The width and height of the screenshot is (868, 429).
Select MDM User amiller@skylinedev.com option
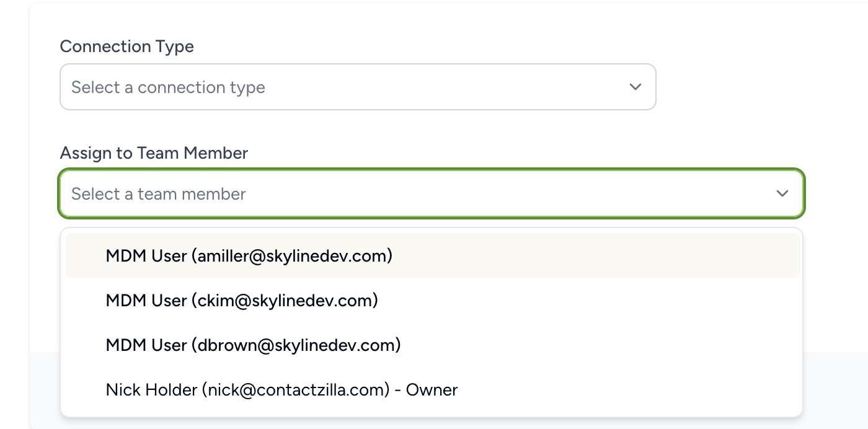[433, 255]
